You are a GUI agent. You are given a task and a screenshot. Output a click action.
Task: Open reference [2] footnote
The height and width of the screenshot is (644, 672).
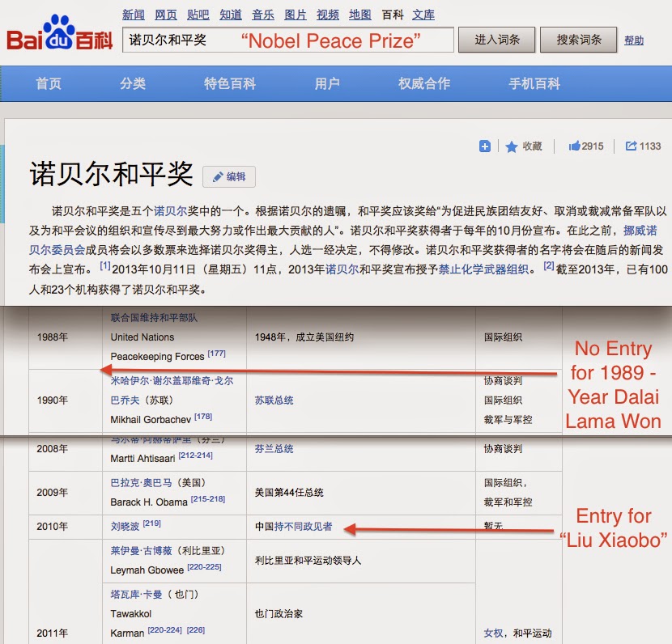549,266
